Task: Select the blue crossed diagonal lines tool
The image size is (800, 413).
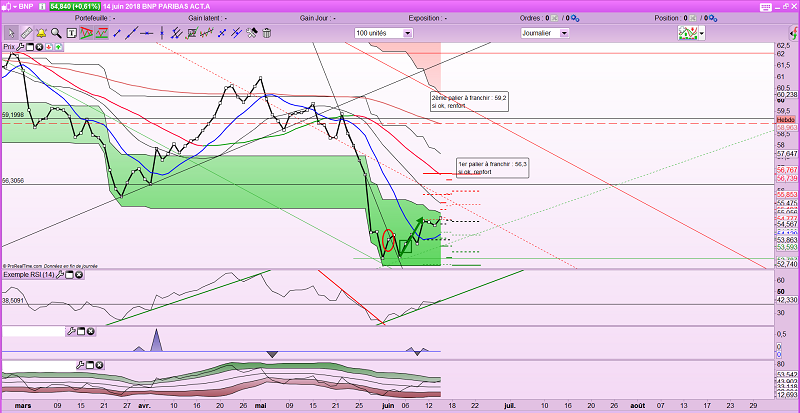Action: (x=236, y=34)
